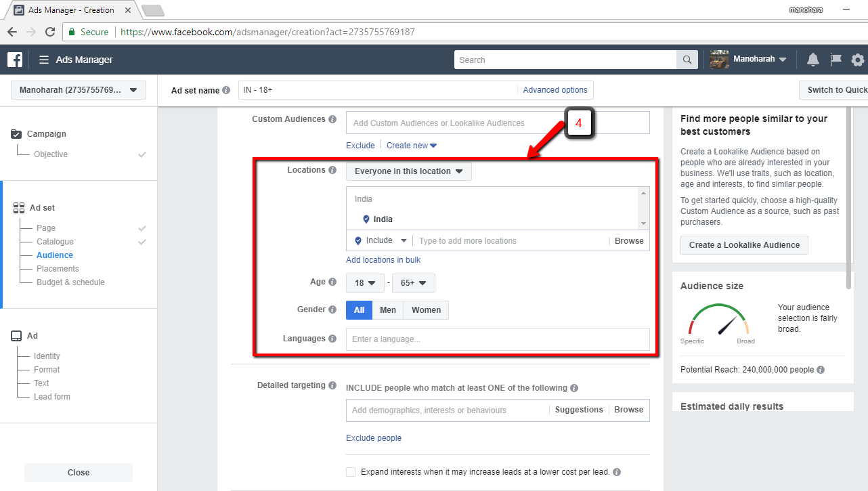Click the info icon beside Age
Screen dimensions: 868x491
tap(332, 282)
